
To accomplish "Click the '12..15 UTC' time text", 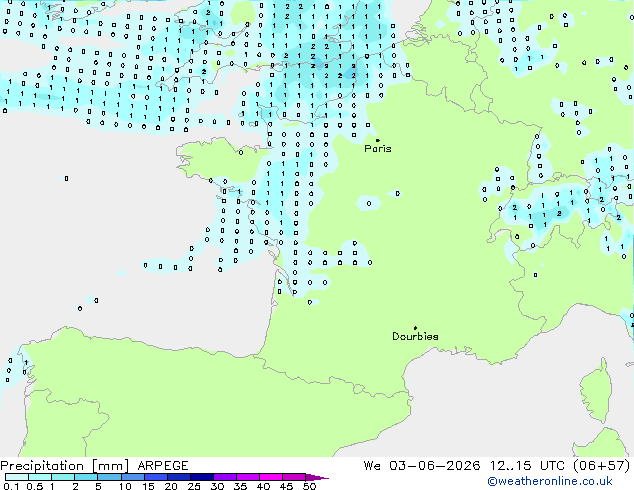I will [527, 466].
